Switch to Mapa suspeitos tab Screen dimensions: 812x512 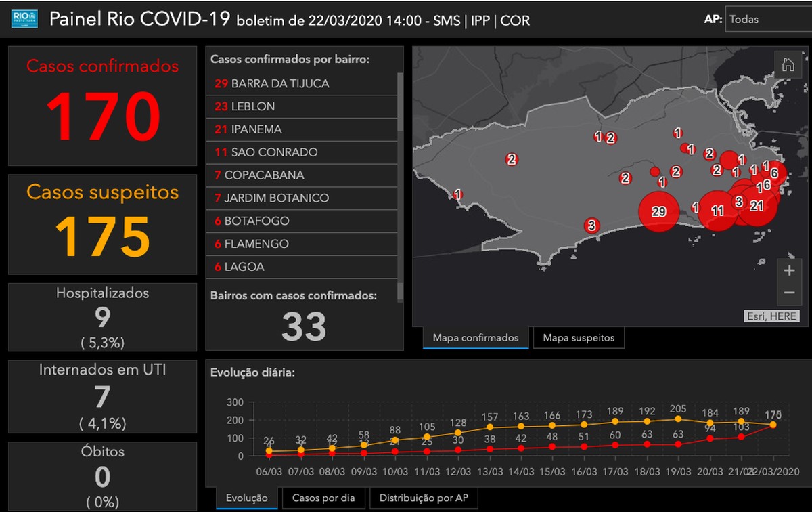tap(579, 337)
